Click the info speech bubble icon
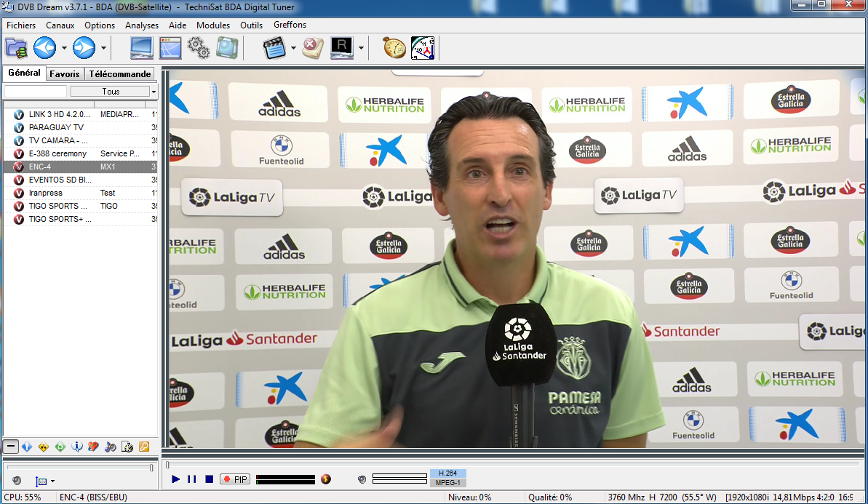This screenshot has width=868, height=504. (77, 447)
